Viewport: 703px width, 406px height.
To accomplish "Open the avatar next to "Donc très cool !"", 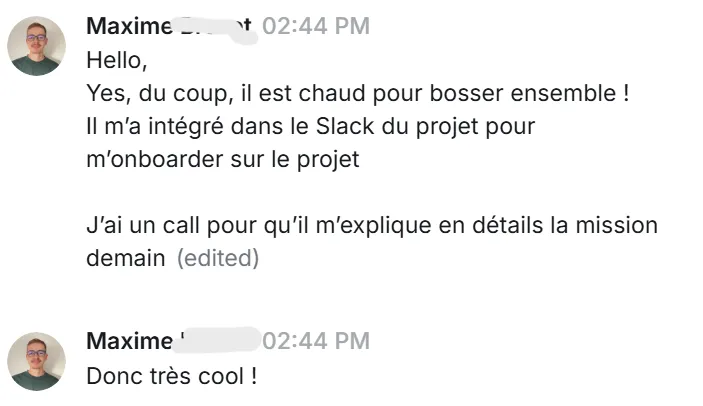I will (x=36, y=361).
